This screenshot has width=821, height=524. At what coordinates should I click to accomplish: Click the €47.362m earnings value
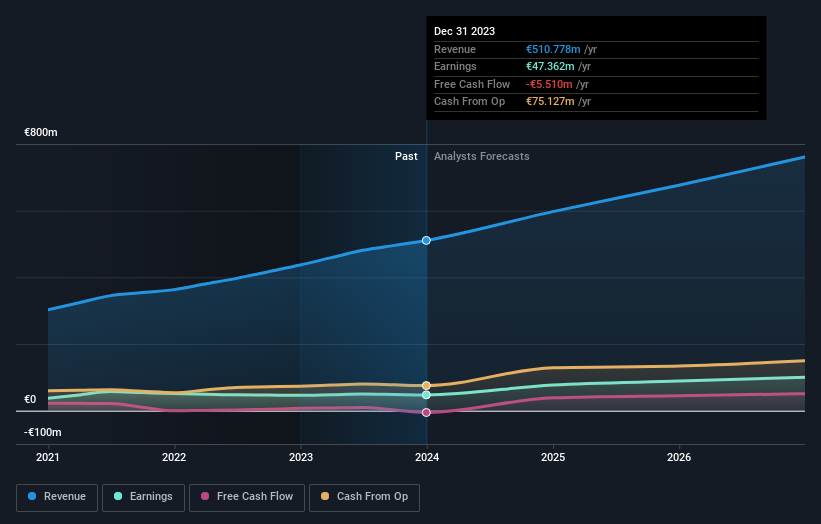point(550,66)
